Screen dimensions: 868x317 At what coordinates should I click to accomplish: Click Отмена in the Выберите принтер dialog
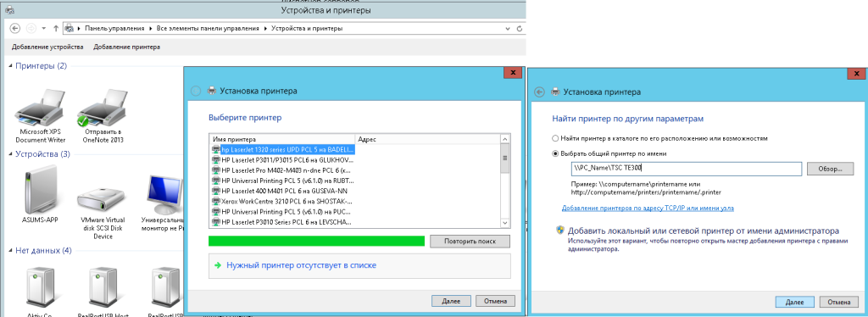(x=495, y=302)
